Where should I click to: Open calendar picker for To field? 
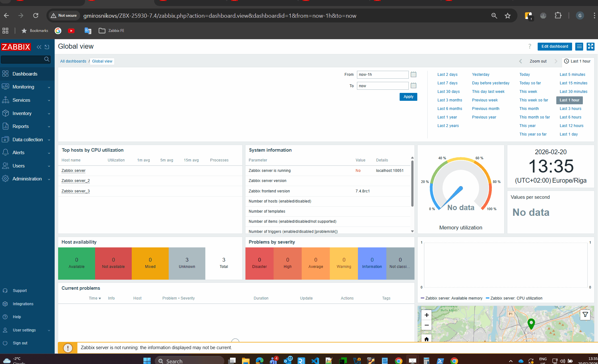click(413, 86)
